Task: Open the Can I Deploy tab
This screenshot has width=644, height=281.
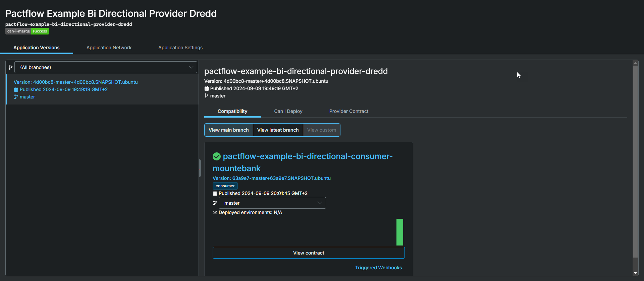Action: [288, 111]
